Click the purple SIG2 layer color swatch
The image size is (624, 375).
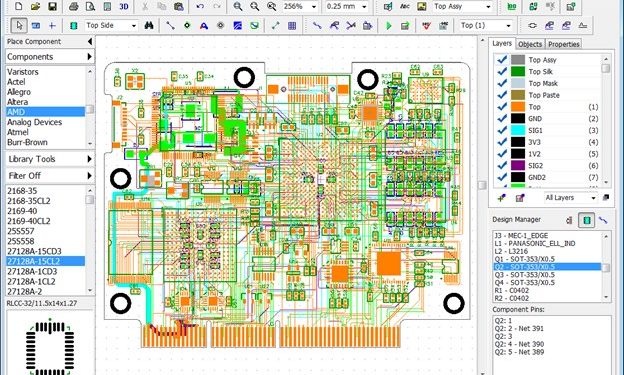pyautogui.click(x=518, y=165)
